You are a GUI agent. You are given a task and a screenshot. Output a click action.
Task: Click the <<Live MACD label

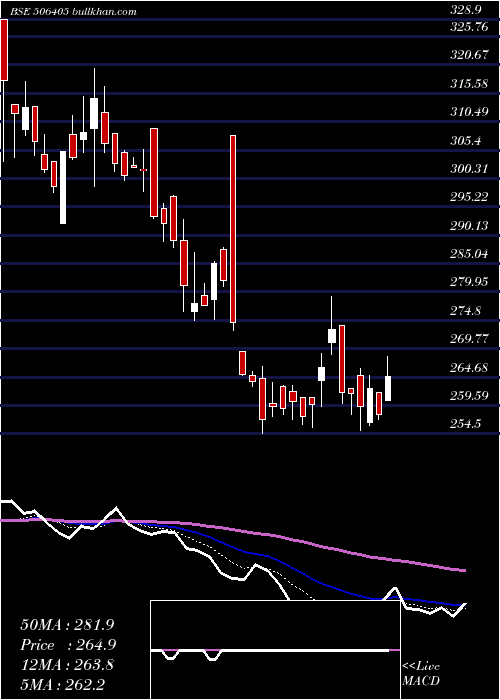[x=421, y=674]
